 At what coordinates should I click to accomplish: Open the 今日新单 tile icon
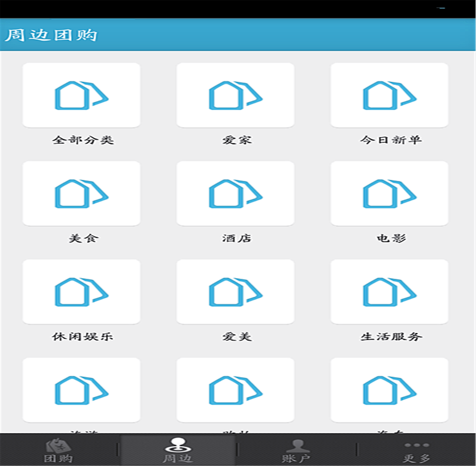(x=389, y=95)
